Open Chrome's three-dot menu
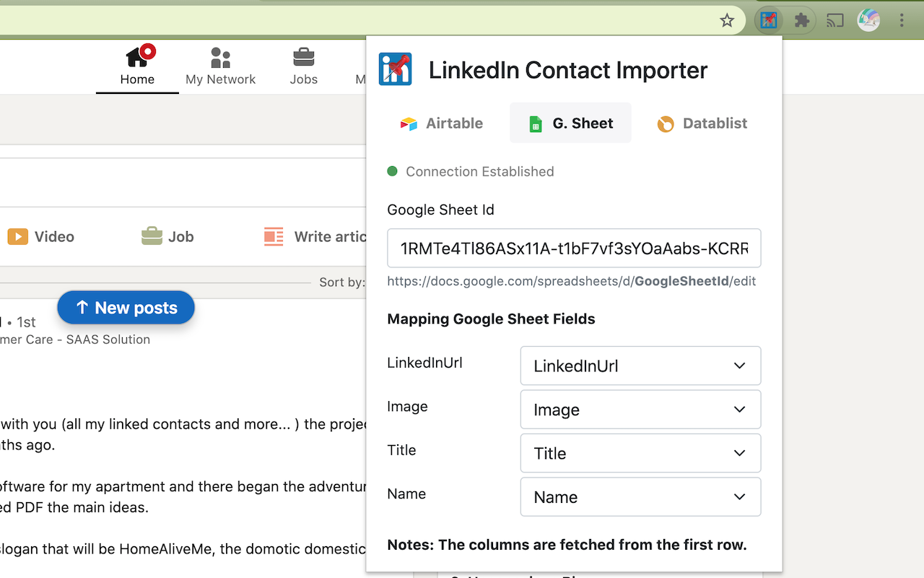 tap(902, 20)
